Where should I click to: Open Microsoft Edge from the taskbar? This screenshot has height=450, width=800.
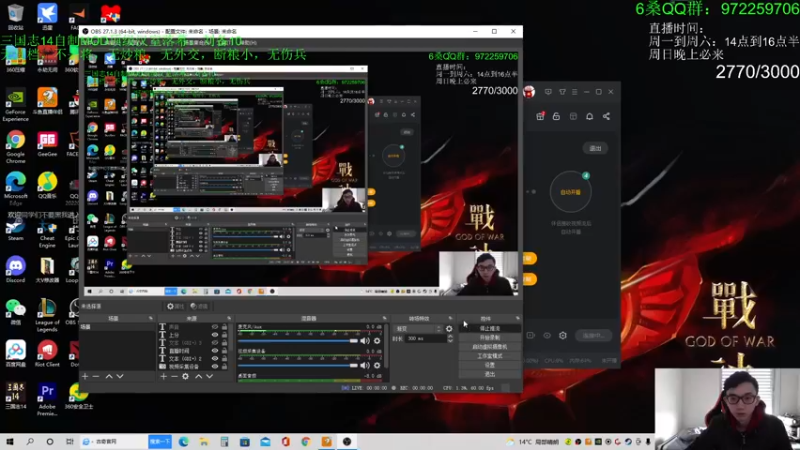[184, 442]
